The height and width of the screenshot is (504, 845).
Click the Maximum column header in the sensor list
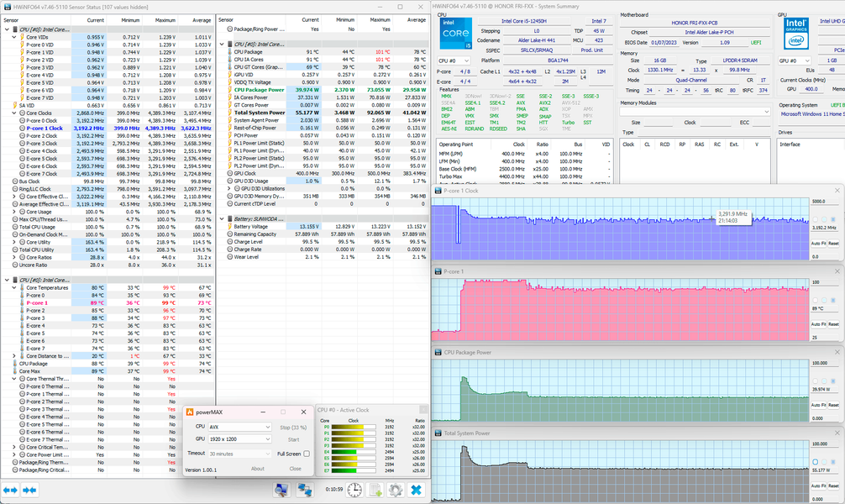pos(165,18)
